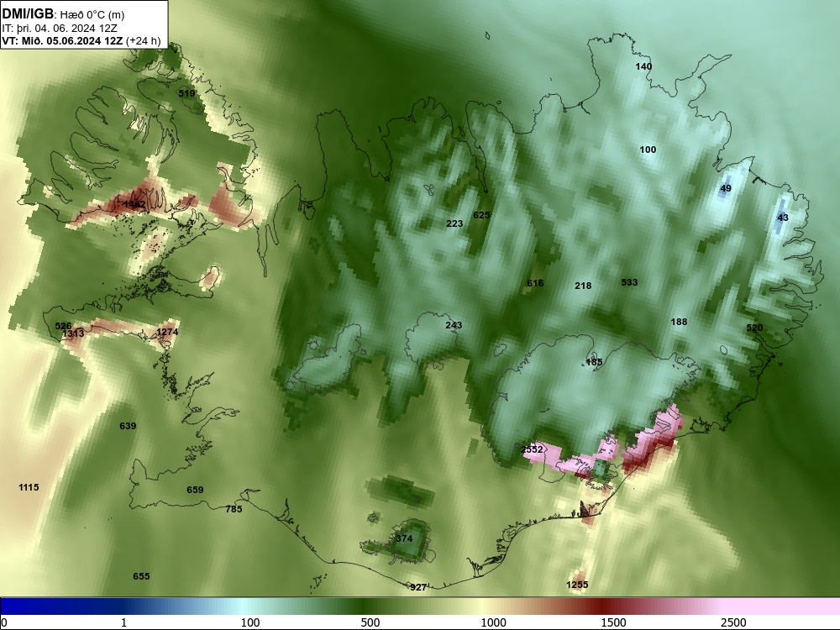The width and height of the screenshot is (840, 630).
Task: Click the map value '526'
Action: (63, 326)
